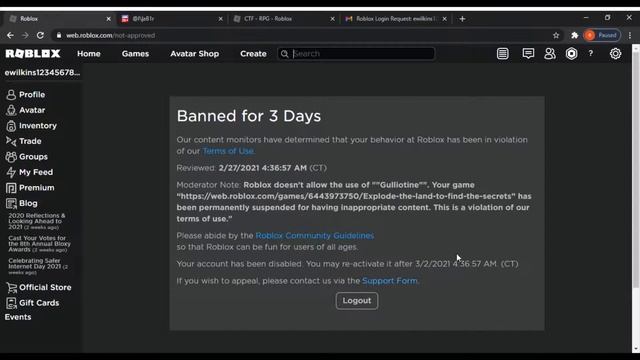Open the Trade sidebar icon
The height and width of the screenshot is (360, 640).
(x=11, y=141)
